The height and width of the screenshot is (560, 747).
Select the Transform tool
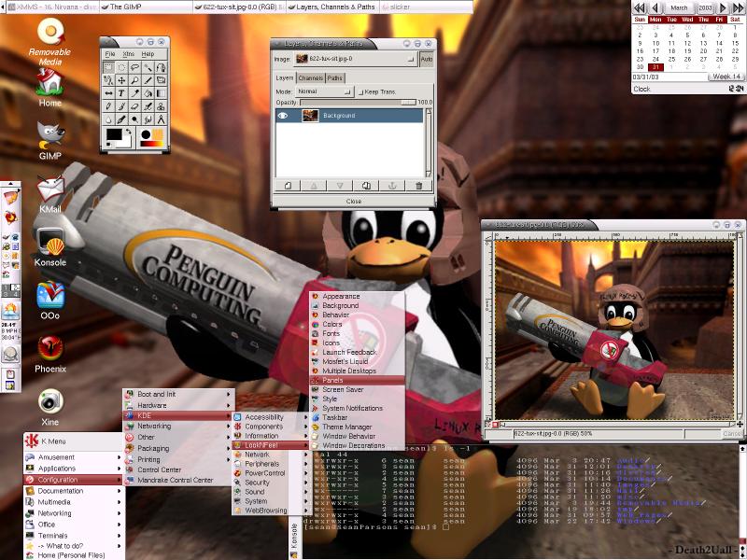pos(161,80)
